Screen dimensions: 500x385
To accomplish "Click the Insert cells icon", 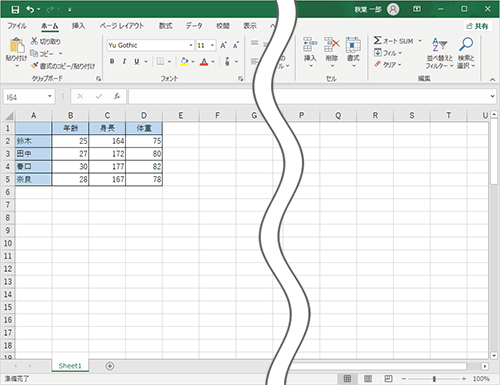I will tap(310, 44).
